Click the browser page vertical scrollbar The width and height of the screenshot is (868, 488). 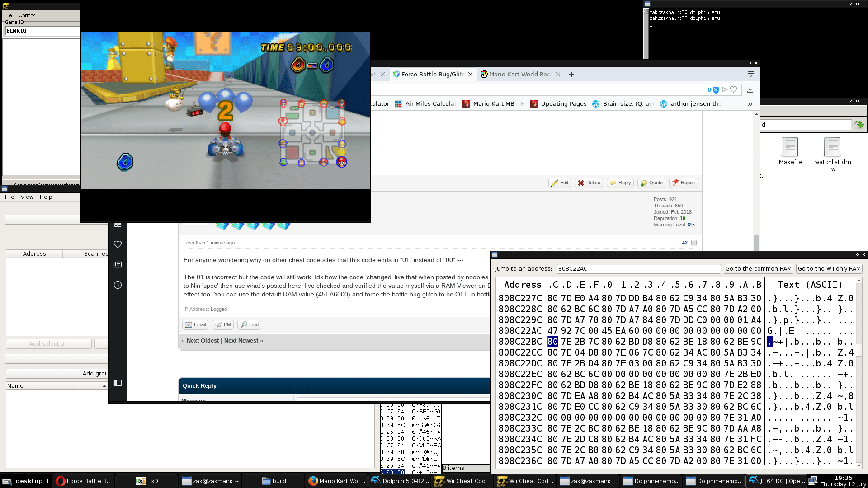[x=756, y=242]
